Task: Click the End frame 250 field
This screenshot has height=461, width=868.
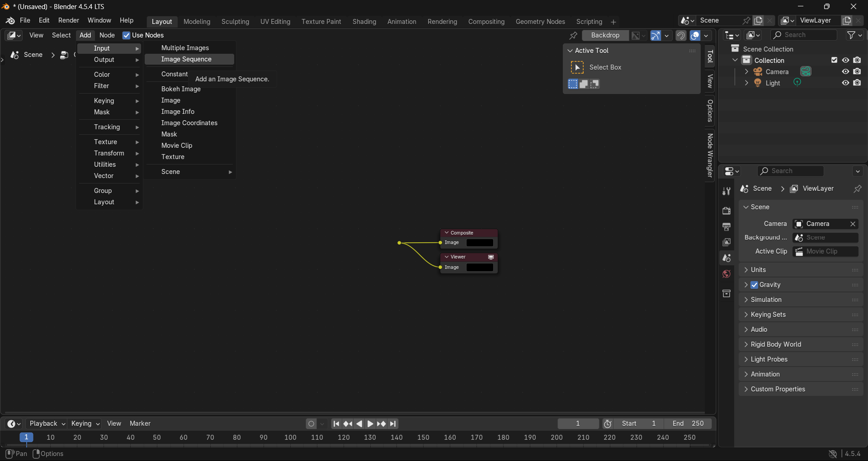Action: pos(688,423)
